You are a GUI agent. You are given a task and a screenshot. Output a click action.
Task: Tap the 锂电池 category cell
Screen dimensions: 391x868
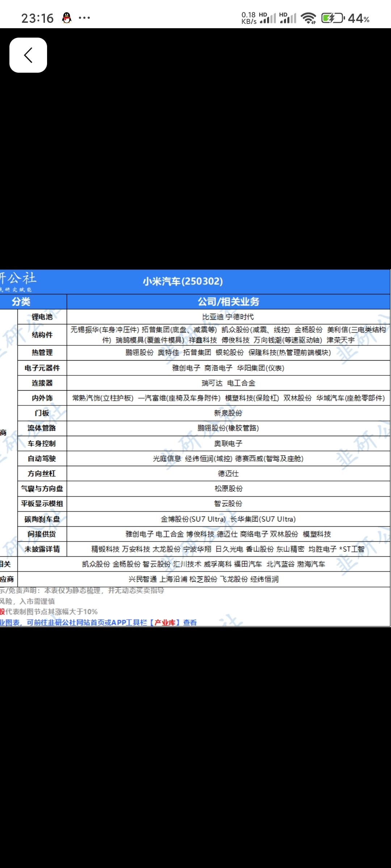point(42,317)
